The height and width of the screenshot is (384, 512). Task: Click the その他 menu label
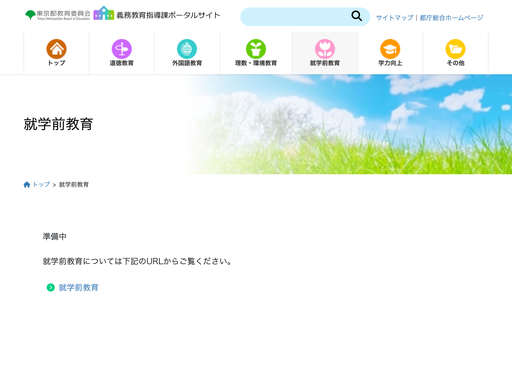pyautogui.click(x=455, y=63)
